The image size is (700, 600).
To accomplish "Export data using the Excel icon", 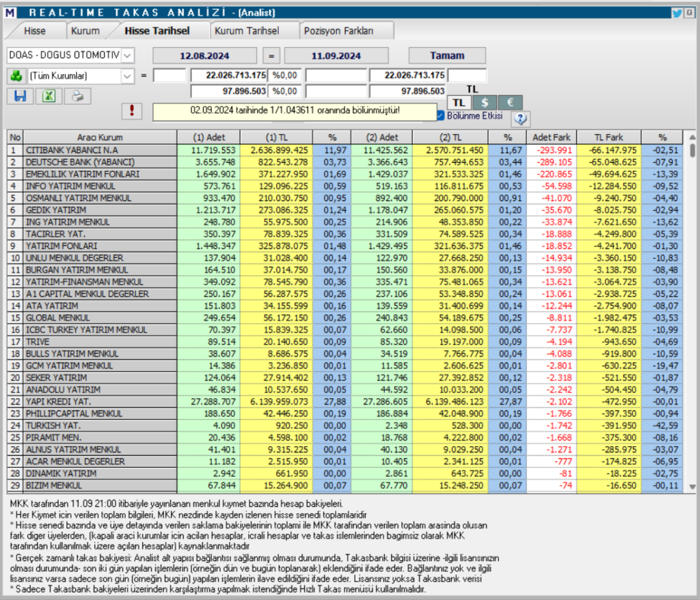I will coord(47,96).
